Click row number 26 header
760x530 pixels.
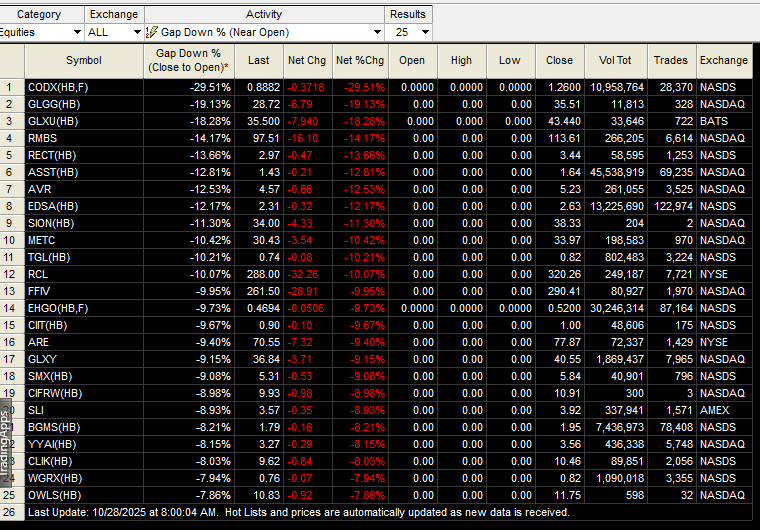pyautogui.click(x=12, y=512)
